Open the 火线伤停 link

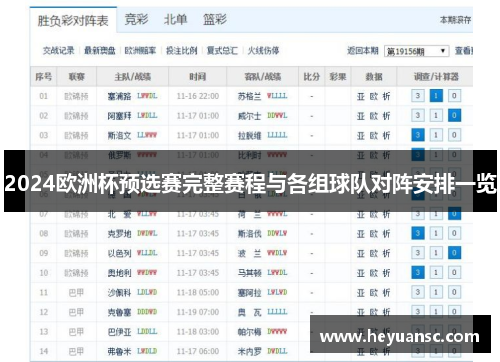point(263,51)
